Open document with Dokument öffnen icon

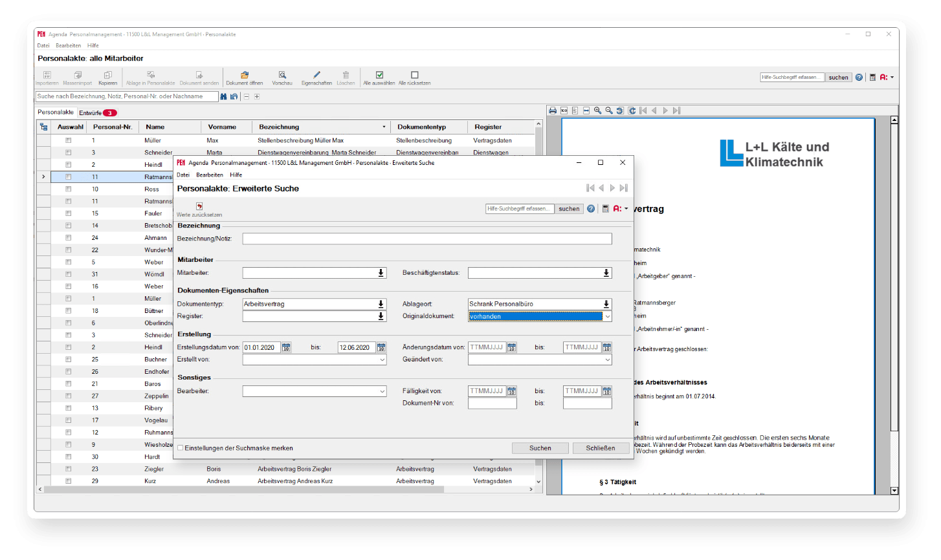[x=244, y=75]
